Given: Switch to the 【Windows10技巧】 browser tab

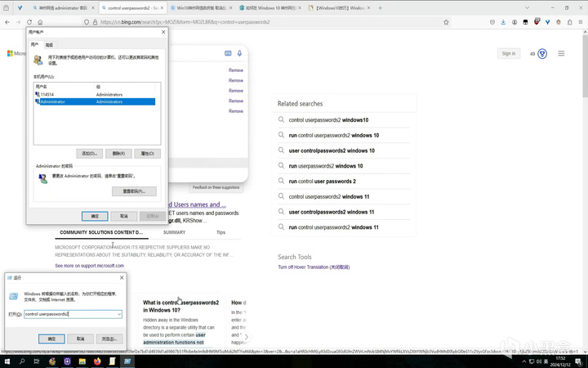Looking at the screenshot, I should 339,7.
